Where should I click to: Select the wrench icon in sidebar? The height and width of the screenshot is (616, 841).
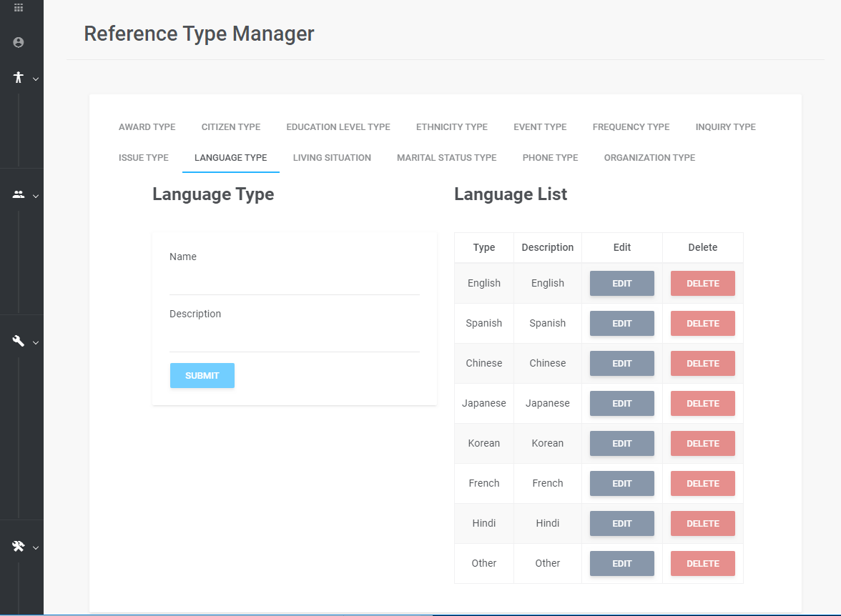pos(19,341)
